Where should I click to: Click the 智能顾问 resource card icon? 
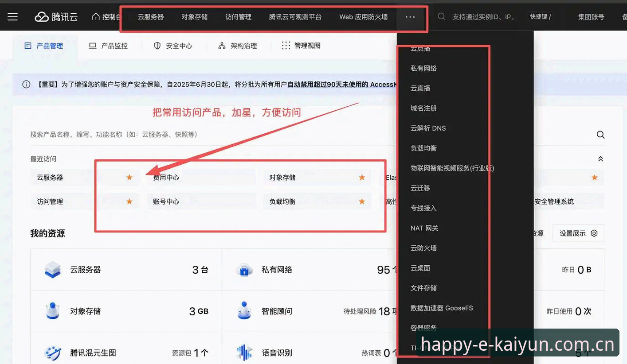click(244, 311)
